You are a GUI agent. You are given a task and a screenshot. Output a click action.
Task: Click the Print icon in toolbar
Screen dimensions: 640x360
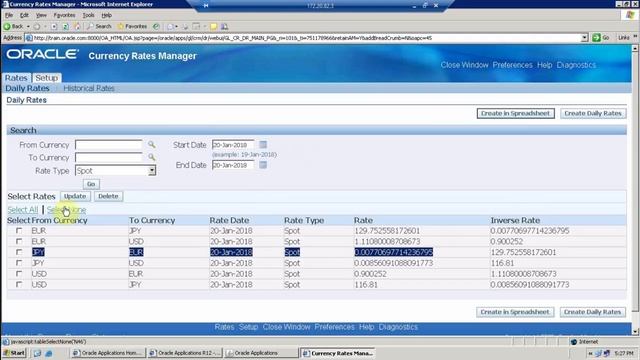(185, 27)
